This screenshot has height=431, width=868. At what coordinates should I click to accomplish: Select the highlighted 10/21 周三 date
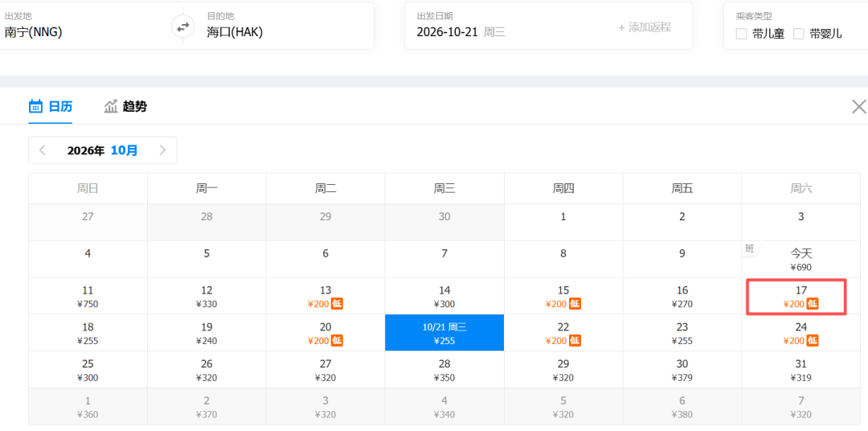[444, 333]
